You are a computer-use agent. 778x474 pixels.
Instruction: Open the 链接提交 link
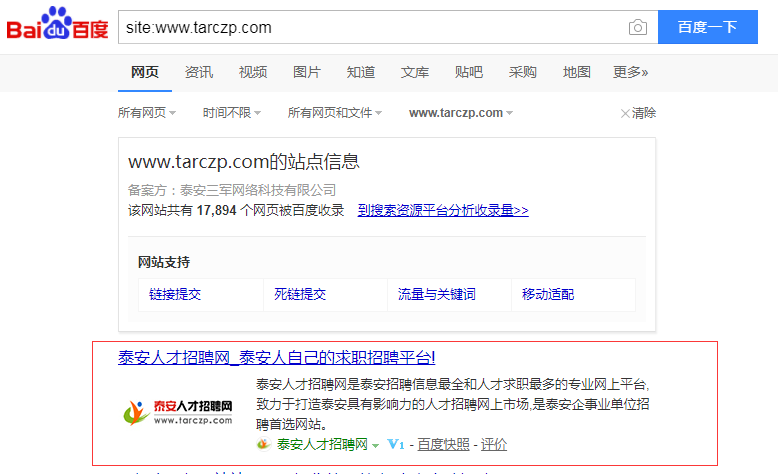(x=175, y=294)
